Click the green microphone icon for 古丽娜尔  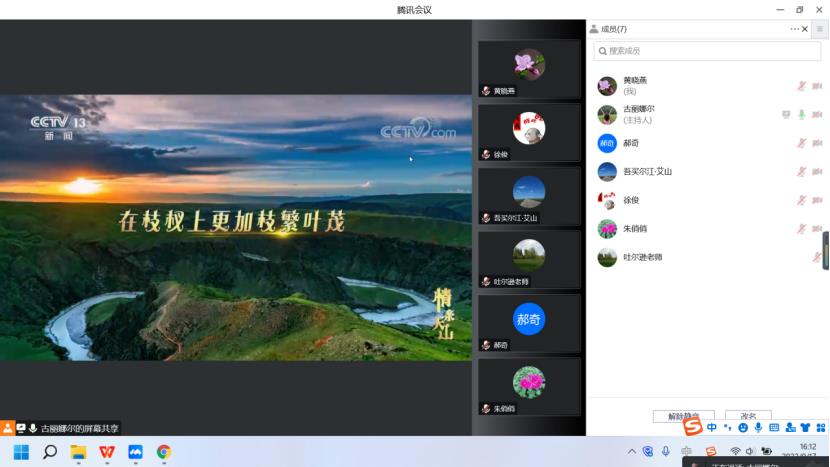pyautogui.click(x=801, y=114)
